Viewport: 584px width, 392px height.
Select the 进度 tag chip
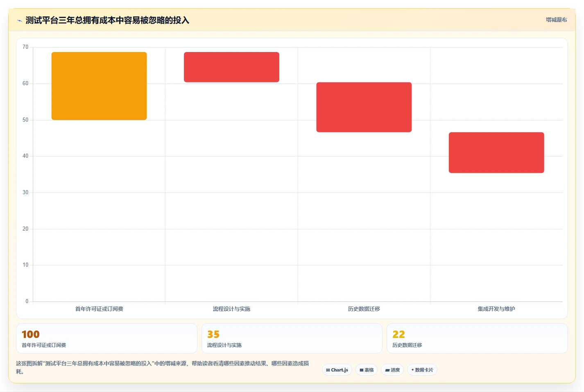coord(392,370)
